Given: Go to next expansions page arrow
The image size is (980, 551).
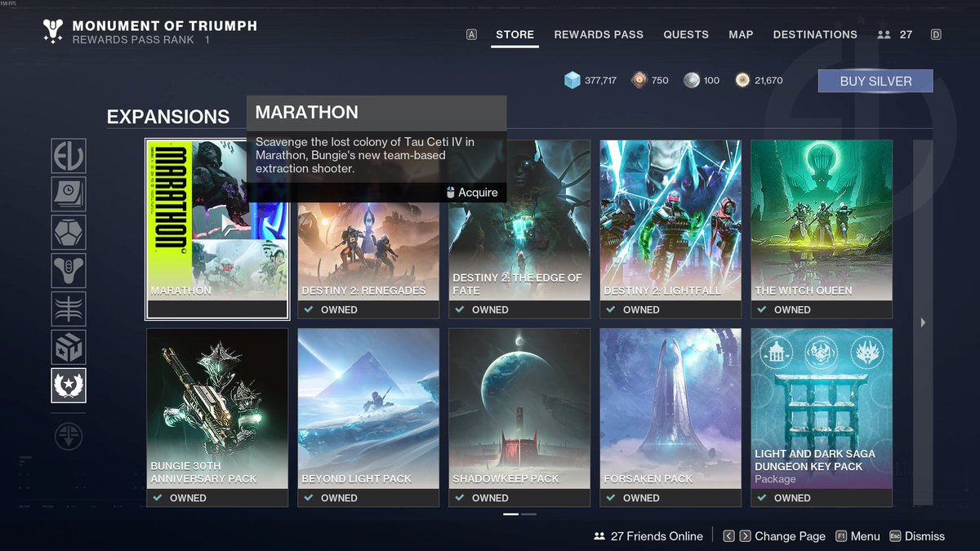Looking at the screenshot, I should coord(923,322).
